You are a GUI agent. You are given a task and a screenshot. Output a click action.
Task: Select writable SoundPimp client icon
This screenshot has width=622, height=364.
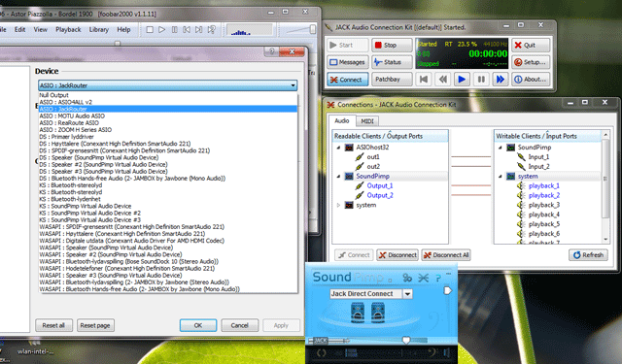coord(511,148)
